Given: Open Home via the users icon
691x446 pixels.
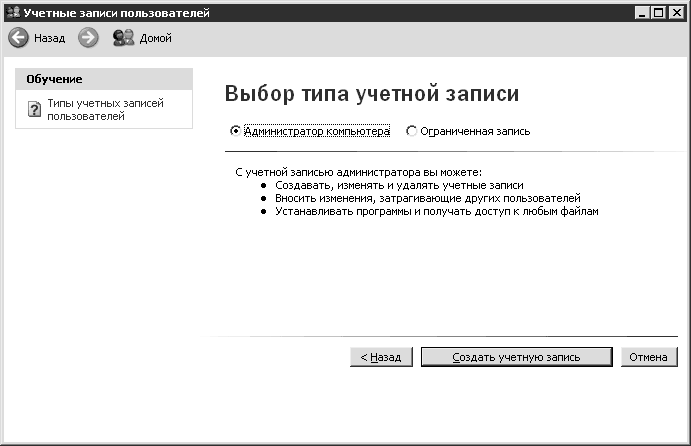Looking at the screenshot, I should click(123, 38).
